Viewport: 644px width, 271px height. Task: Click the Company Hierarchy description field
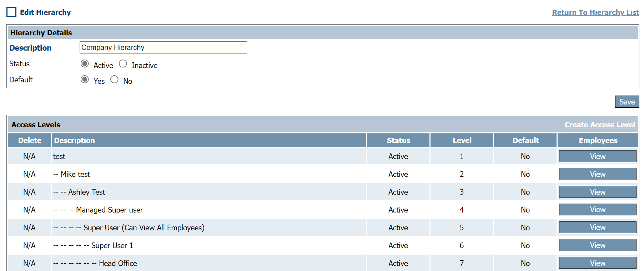click(163, 47)
